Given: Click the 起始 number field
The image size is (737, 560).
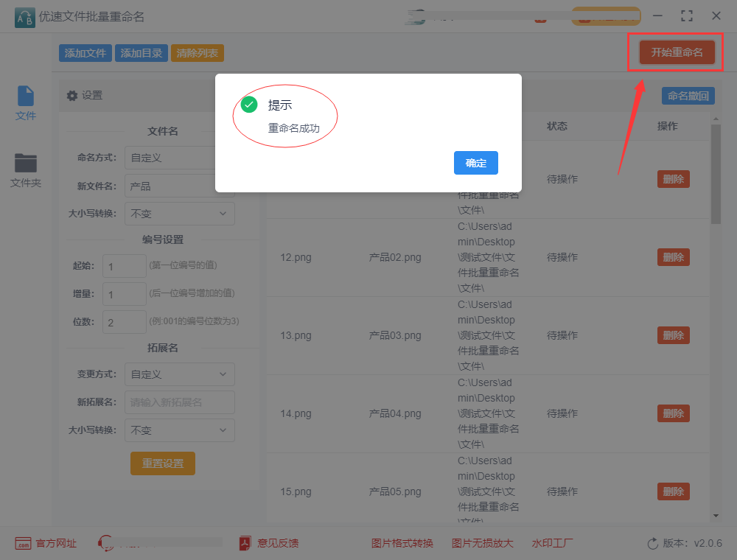Looking at the screenshot, I should (x=125, y=266).
